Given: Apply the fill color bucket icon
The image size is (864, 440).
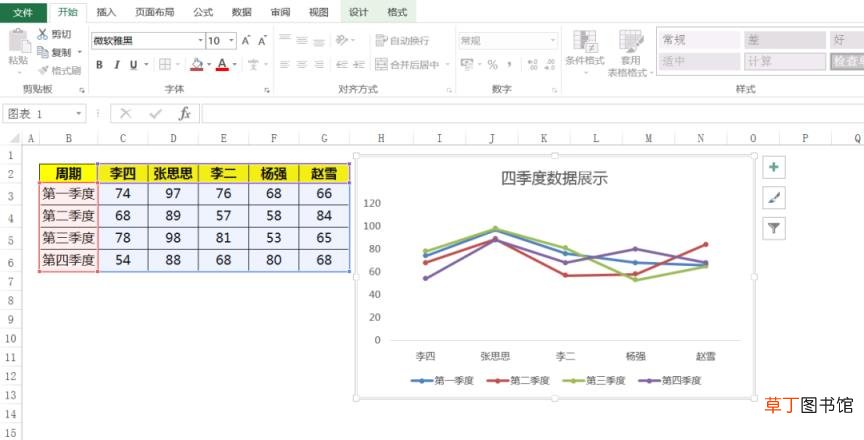Looking at the screenshot, I should coord(197,64).
